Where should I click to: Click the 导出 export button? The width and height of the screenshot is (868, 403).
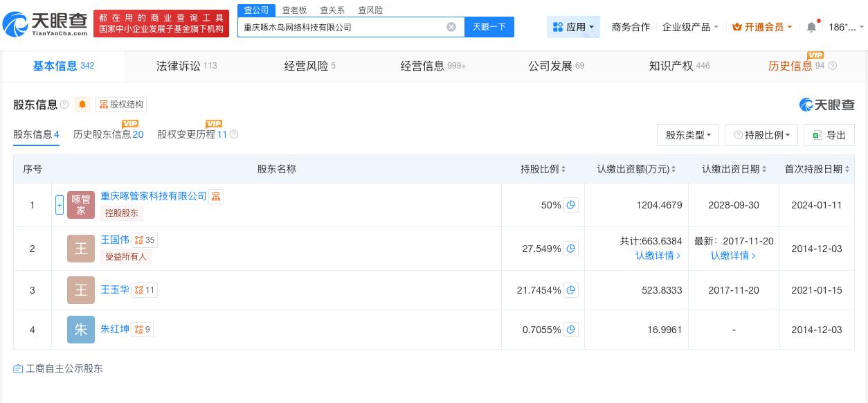pyautogui.click(x=829, y=135)
